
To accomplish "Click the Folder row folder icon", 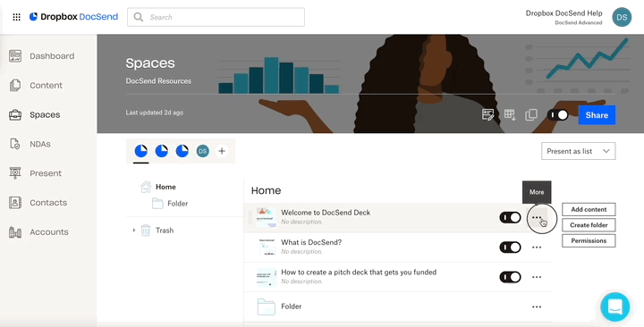I will point(267,306).
